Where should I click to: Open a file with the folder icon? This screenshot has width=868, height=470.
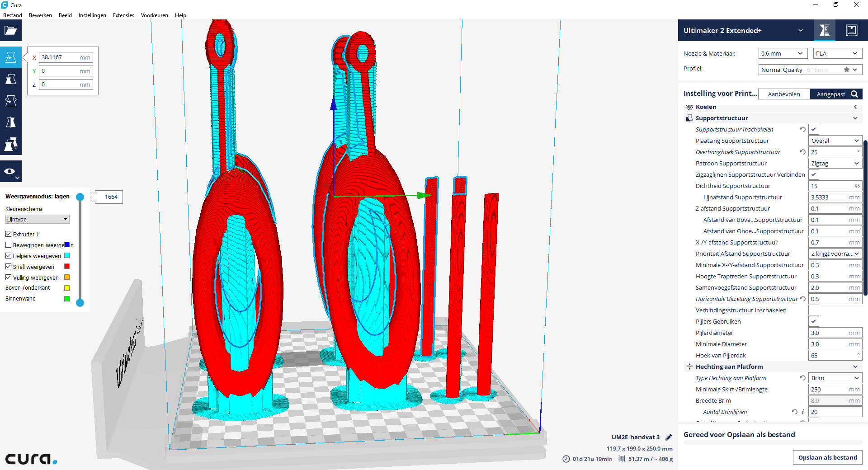11,31
